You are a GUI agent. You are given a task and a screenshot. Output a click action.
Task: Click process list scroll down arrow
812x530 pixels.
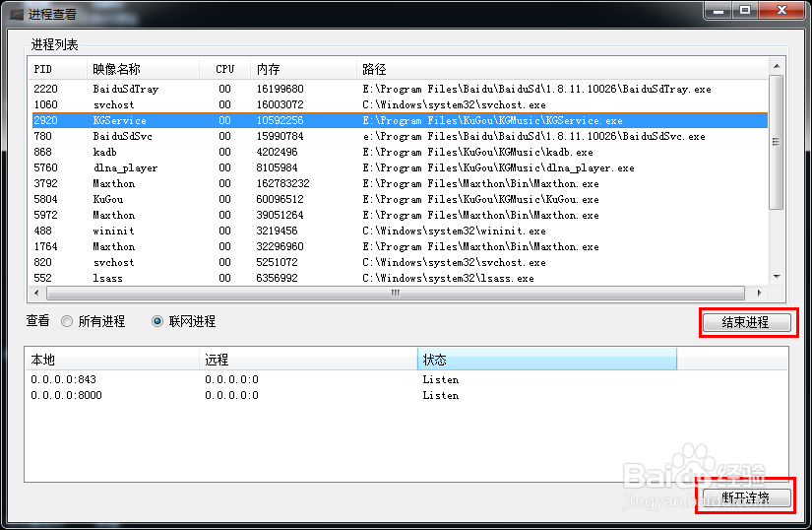[777, 277]
